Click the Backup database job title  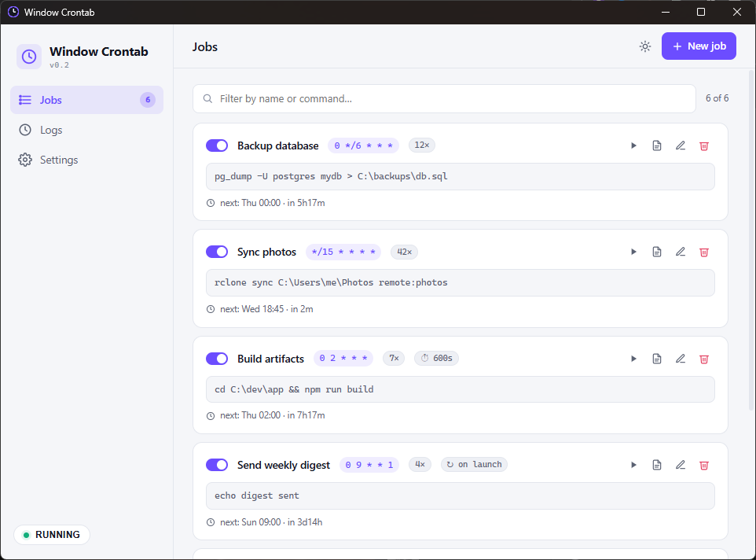(277, 146)
